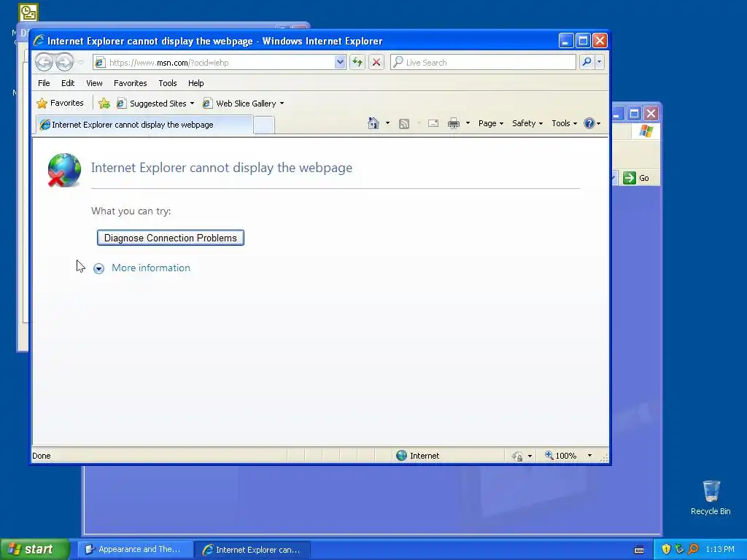This screenshot has width=747, height=560.
Task: Click the Search magnifier button
Action: point(587,62)
